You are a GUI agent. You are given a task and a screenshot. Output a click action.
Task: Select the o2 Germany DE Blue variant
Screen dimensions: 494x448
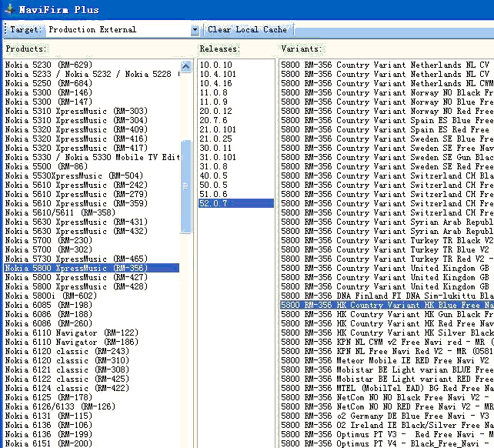[x=385, y=416]
